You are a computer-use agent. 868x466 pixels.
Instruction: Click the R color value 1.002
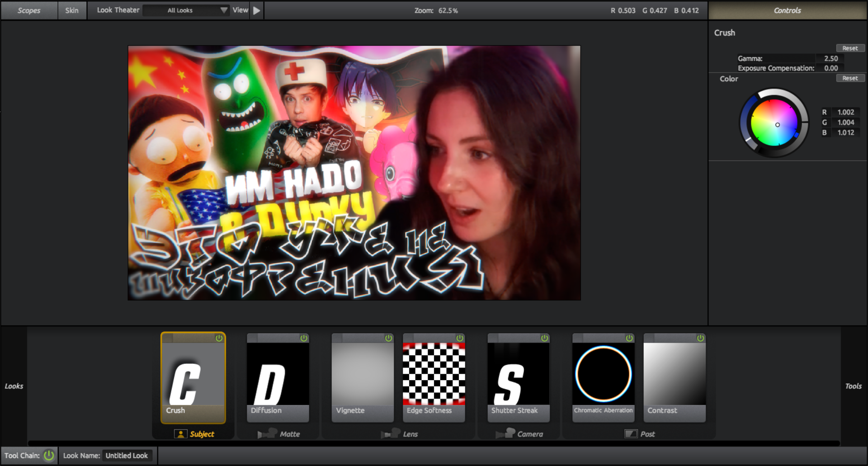[845, 112]
